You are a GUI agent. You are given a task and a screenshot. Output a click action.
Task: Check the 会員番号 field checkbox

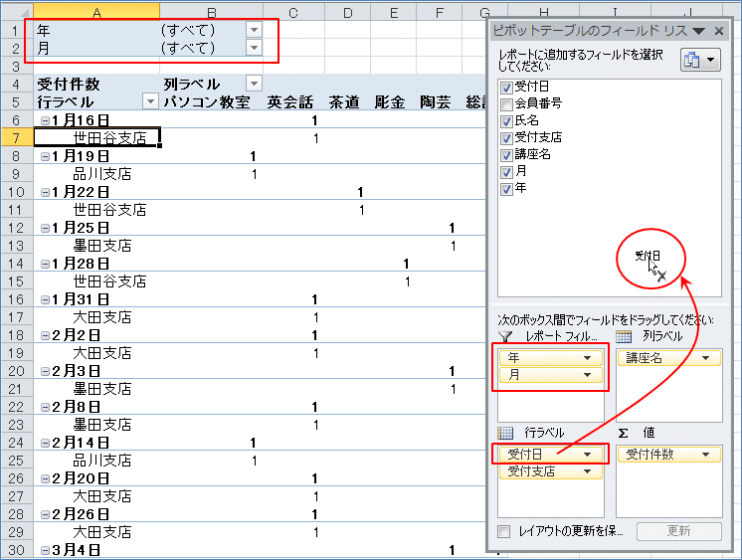(506, 104)
